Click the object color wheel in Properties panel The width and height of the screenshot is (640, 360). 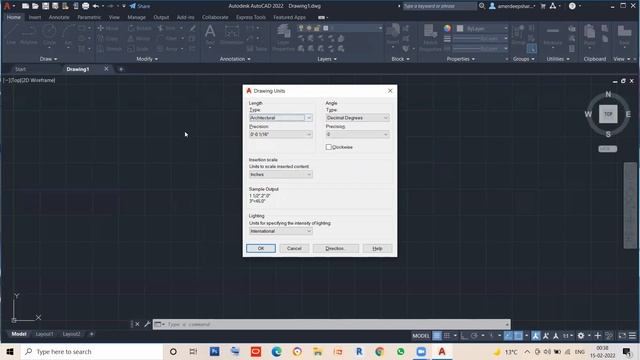pos(447,28)
